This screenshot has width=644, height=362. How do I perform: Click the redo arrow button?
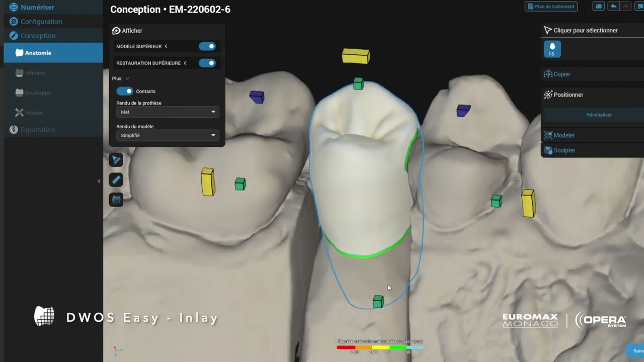coord(625,6)
